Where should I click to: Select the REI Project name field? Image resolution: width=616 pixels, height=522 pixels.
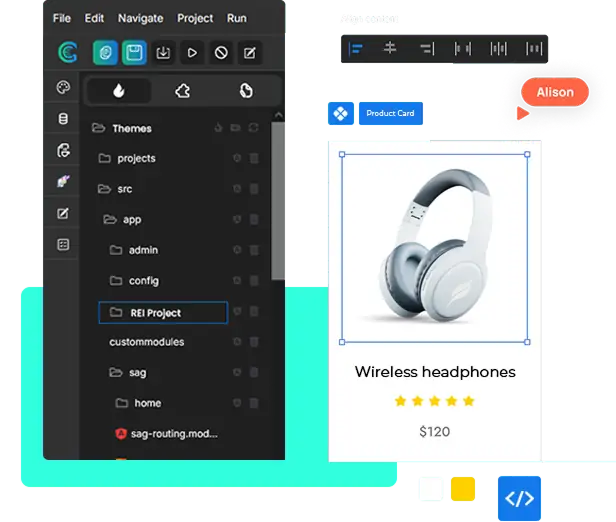(163, 313)
